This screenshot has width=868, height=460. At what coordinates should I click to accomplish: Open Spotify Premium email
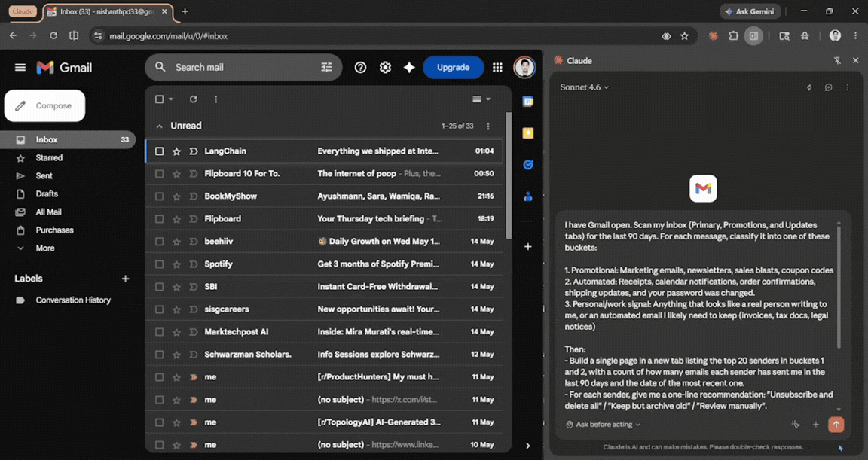pyautogui.click(x=325, y=264)
